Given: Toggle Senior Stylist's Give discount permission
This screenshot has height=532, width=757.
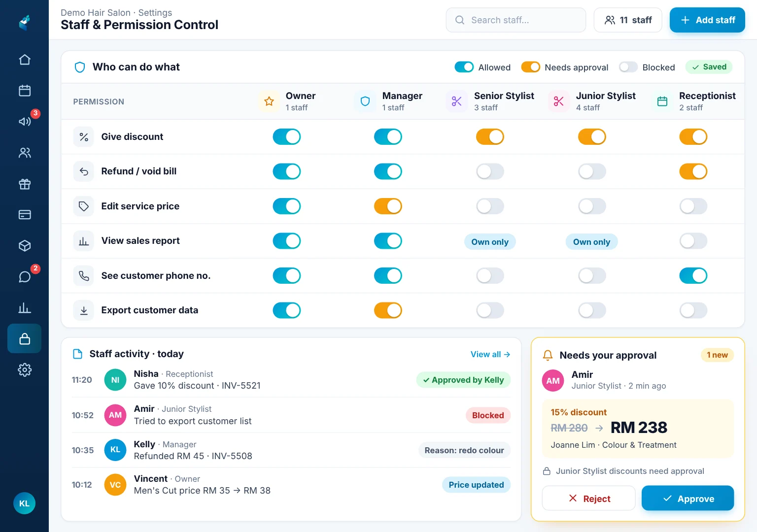Looking at the screenshot, I should point(490,136).
